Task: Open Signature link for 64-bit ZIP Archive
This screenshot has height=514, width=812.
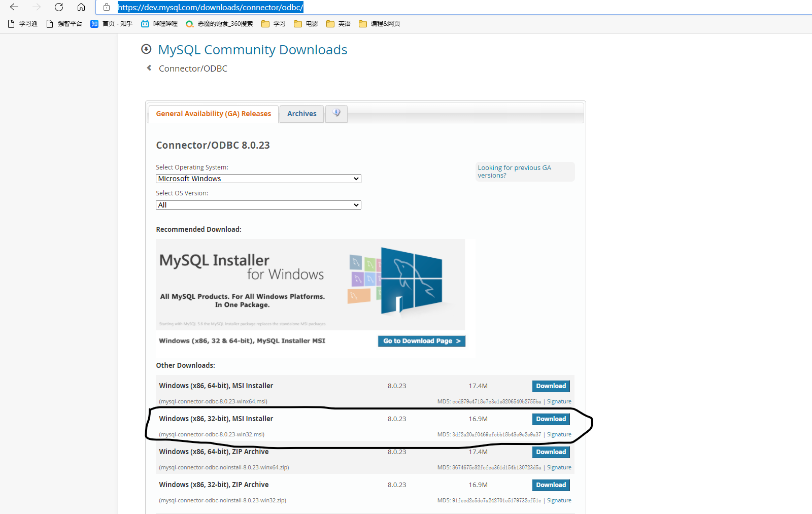Action: (559, 467)
